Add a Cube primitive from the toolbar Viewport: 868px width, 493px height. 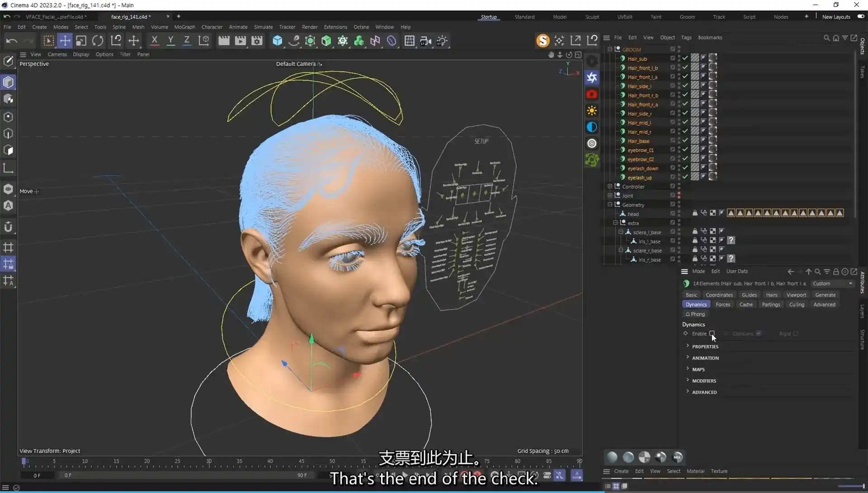pos(277,41)
